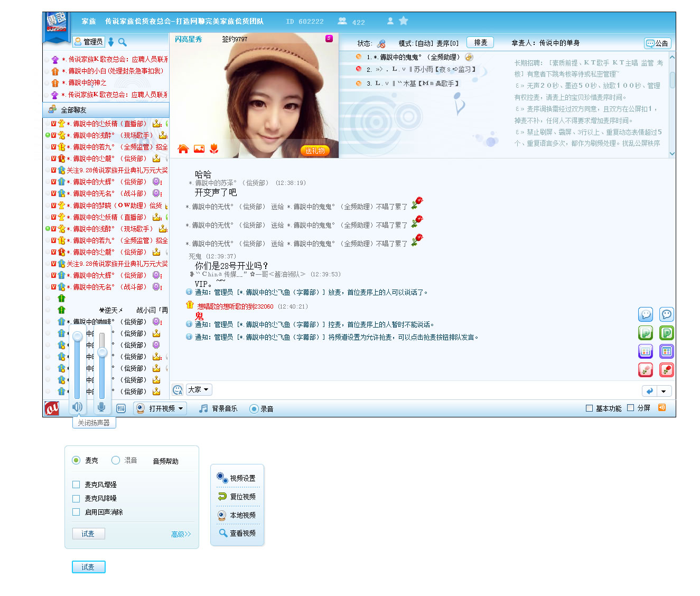
Task: Click the speaker volume slider handle
Action: coord(78,337)
